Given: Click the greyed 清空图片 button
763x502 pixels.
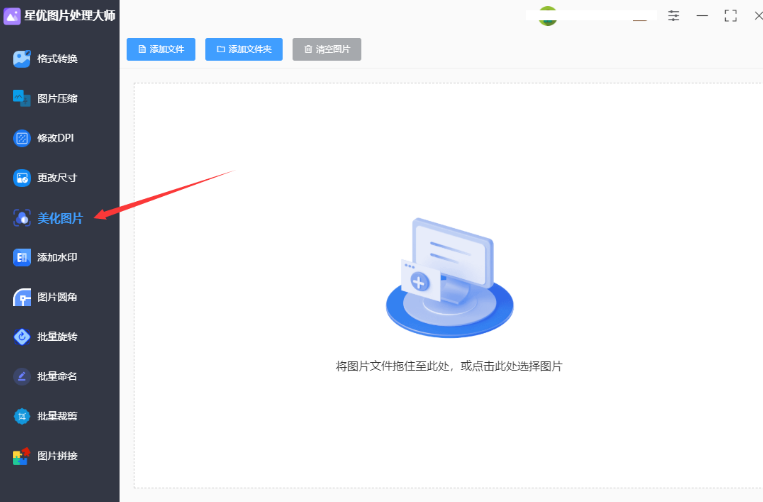Looking at the screenshot, I should point(327,49).
